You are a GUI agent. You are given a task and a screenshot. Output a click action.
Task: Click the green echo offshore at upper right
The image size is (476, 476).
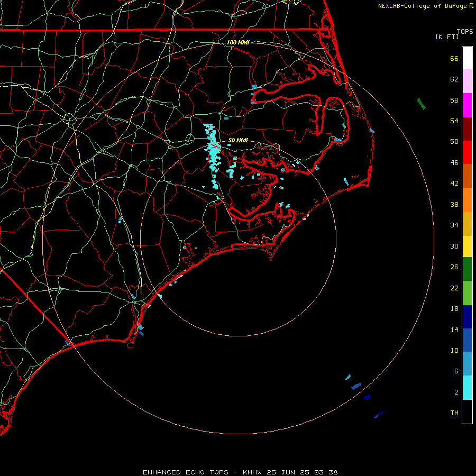click(x=422, y=104)
